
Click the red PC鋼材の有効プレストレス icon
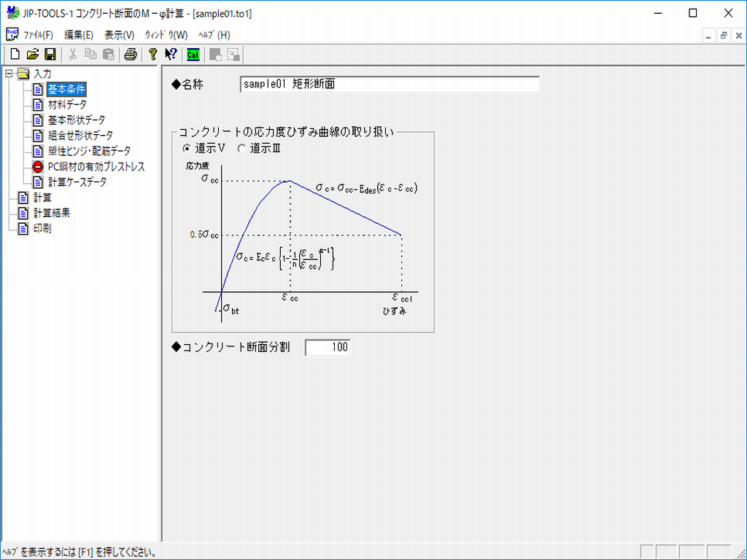click(x=39, y=166)
